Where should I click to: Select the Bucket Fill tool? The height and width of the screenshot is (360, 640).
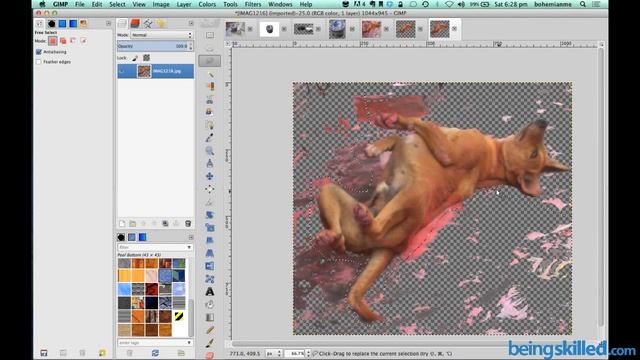(210, 304)
